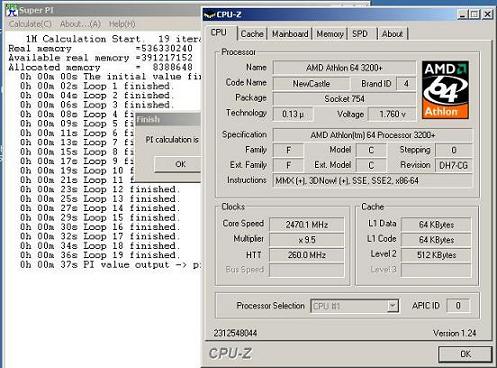The height and width of the screenshot is (368, 497).
Task: Click OK button in CPU-Z window
Action: pos(465,354)
